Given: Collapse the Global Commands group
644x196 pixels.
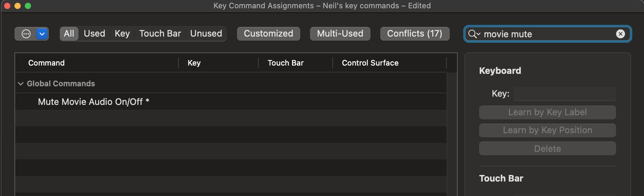Looking at the screenshot, I should [x=21, y=84].
